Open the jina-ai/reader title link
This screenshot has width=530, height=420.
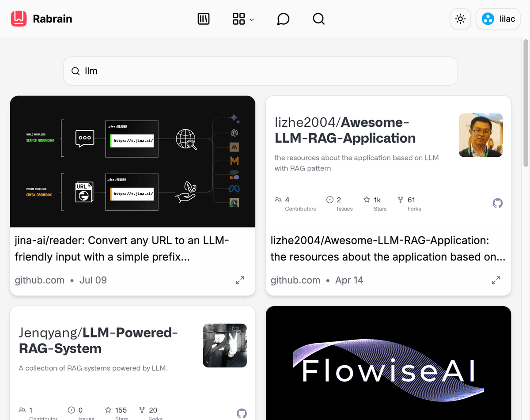point(122,249)
